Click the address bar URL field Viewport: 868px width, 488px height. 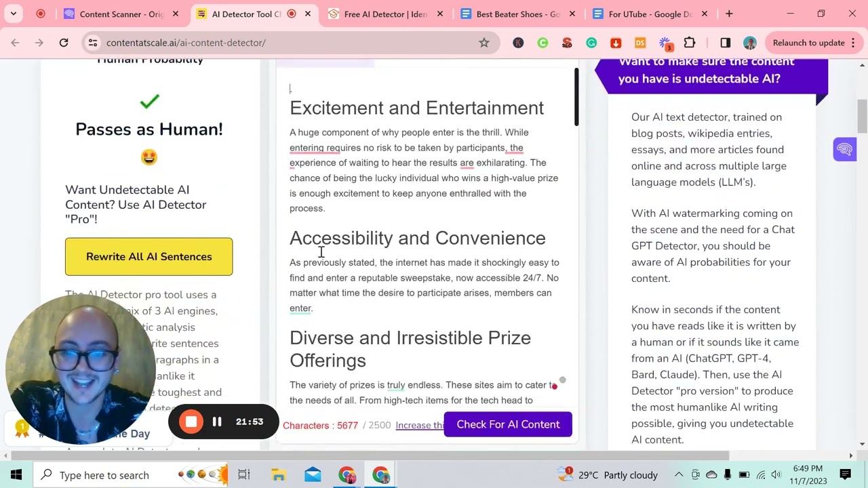pyautogui.click(x=292, y=43)
